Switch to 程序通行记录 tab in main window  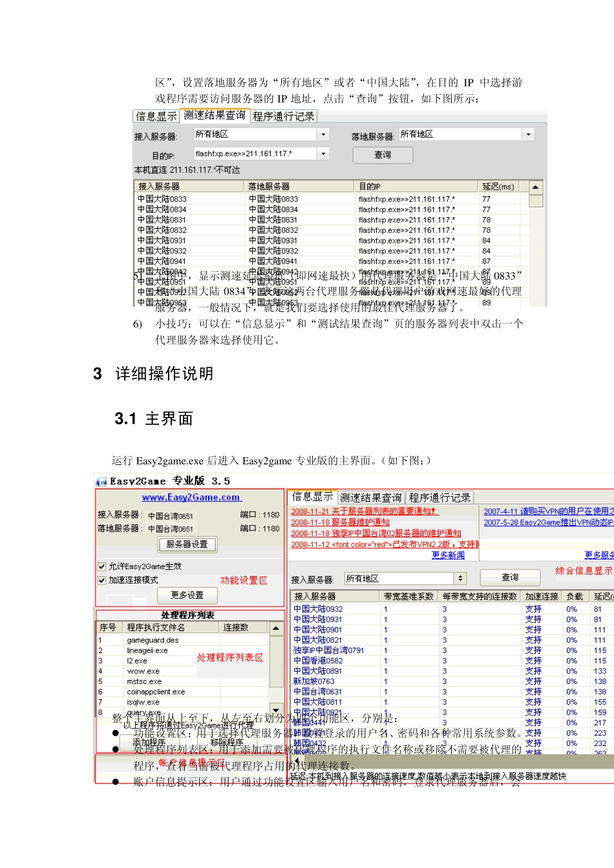coord(439,498)
